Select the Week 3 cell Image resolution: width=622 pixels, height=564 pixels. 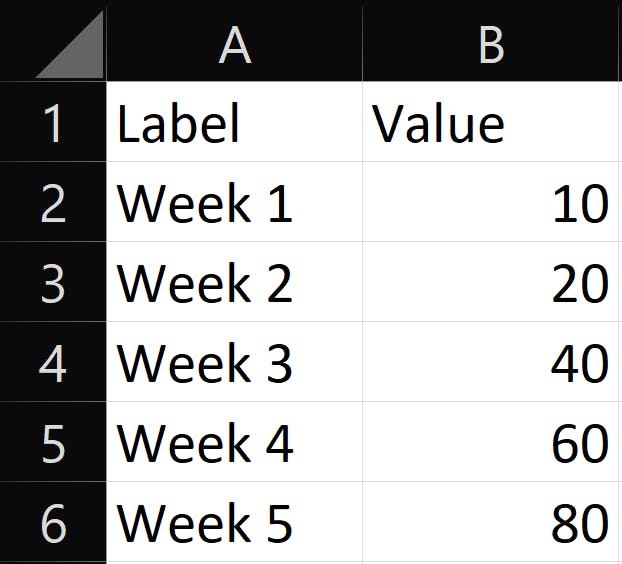pos(234,363)
